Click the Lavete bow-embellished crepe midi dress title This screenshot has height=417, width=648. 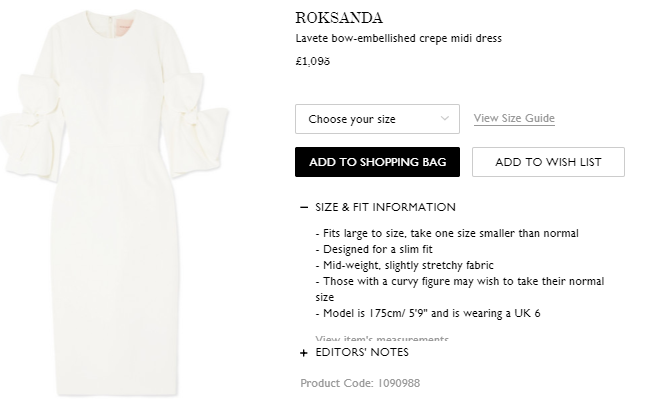[398, 39]
